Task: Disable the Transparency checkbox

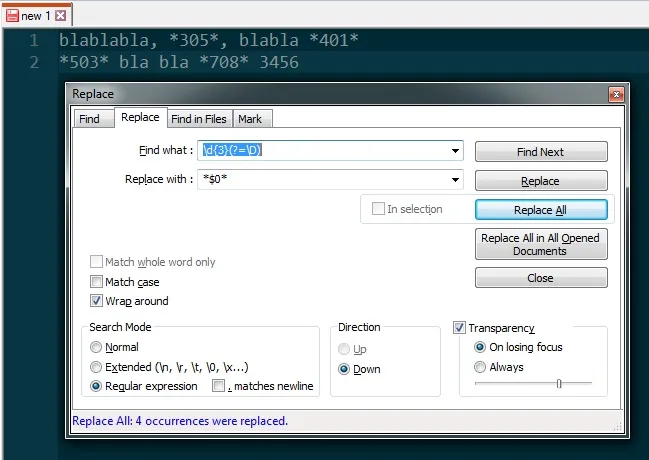Action: (459, 328)
